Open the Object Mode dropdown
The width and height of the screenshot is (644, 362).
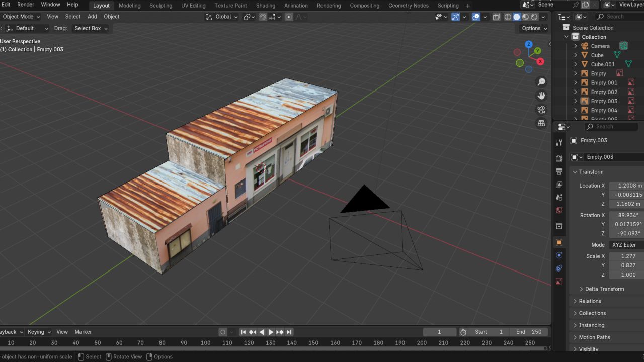coord(21,17)
